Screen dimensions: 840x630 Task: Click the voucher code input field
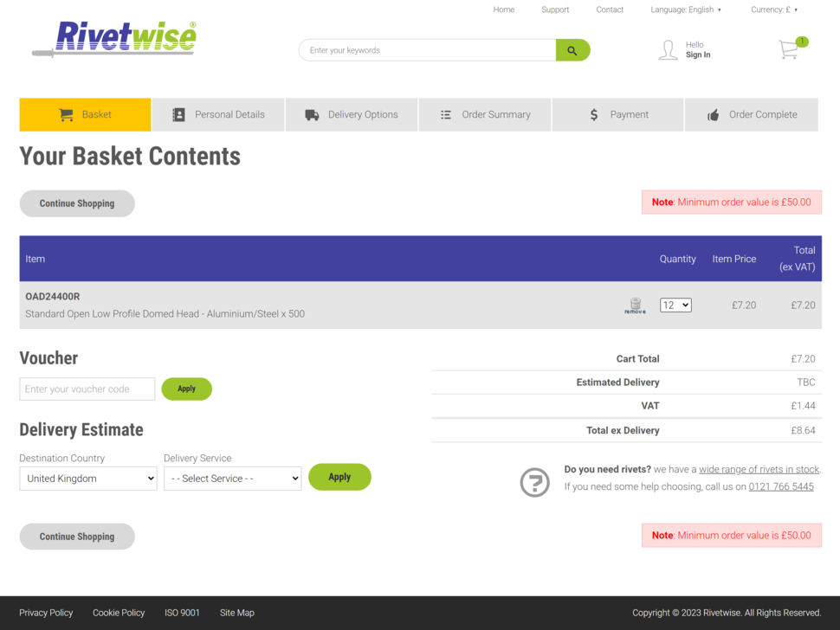click(87, 389)
